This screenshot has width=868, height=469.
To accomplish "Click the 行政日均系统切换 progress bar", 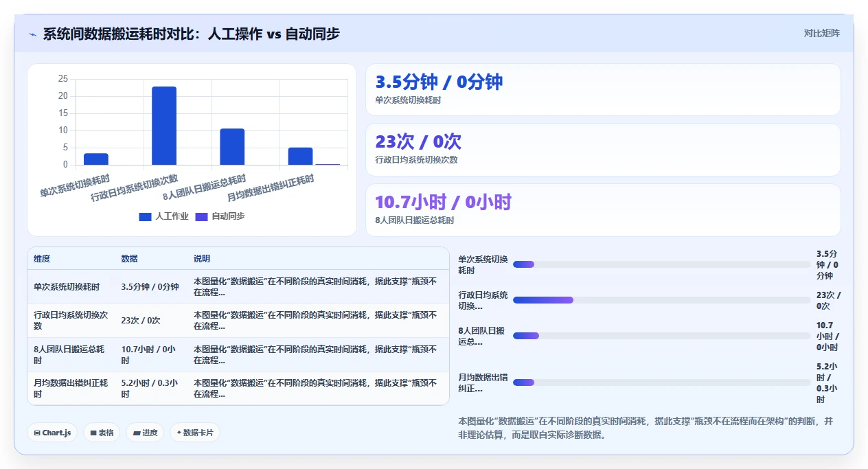I will tap(661, 300).
